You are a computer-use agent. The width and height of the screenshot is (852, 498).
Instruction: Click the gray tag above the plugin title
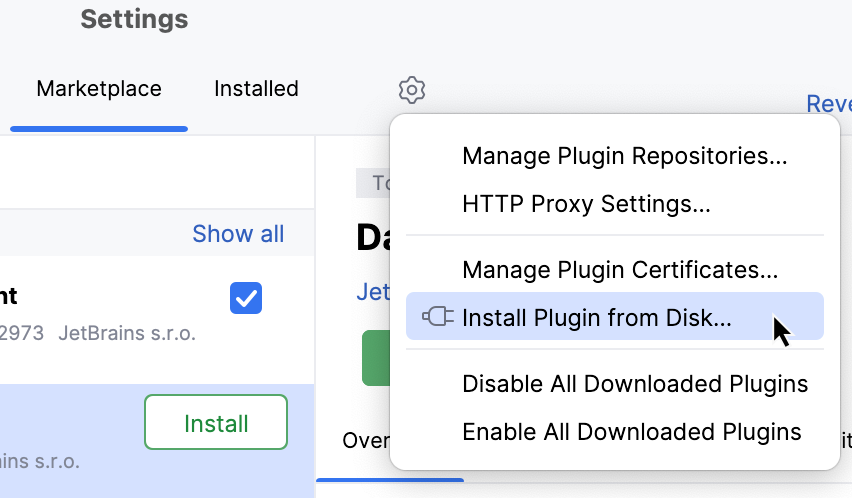pos(373,183)
